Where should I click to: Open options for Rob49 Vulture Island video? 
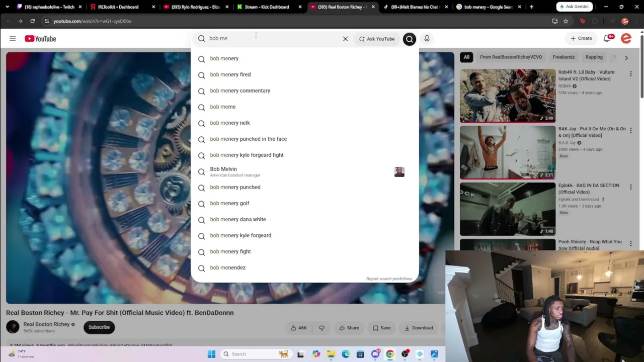click(630, 74)
